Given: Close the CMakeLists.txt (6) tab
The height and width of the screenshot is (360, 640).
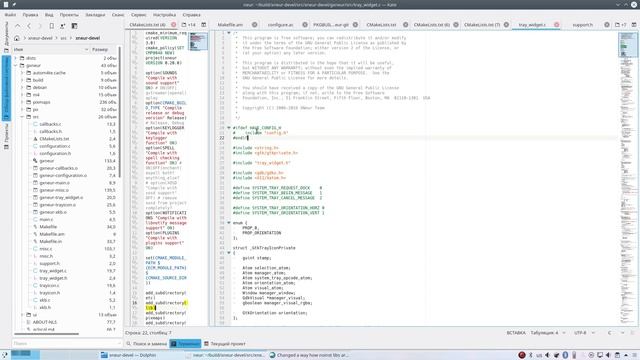Looking at the screenshot, I should 456,25.
